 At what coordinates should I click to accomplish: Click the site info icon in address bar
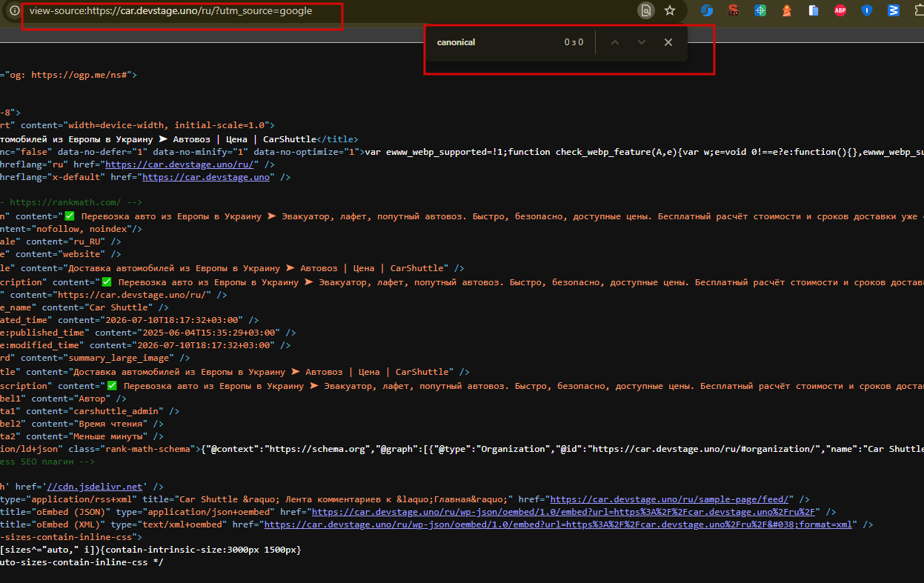coord(13,10)
